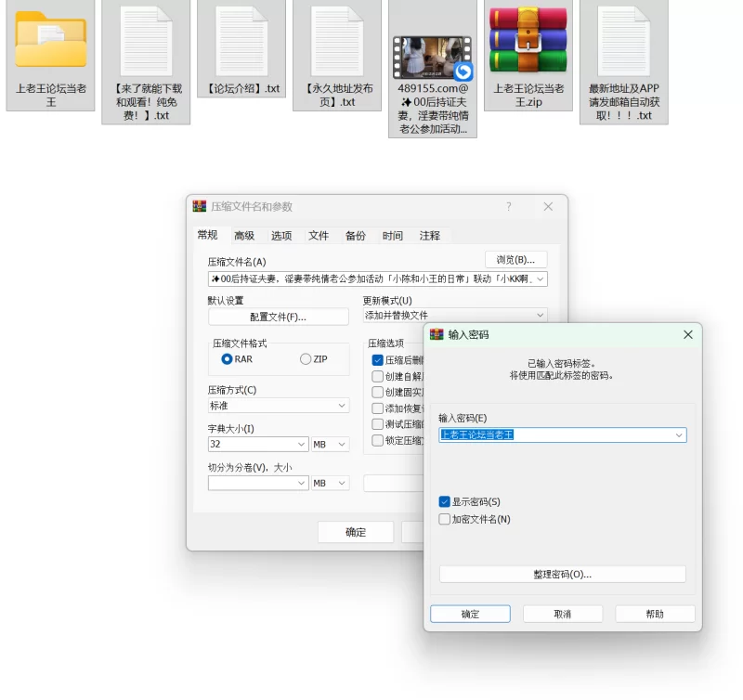Click 取消 in the password dialog
The width and height of the screenshot is (743, 700).
point(563,614)
